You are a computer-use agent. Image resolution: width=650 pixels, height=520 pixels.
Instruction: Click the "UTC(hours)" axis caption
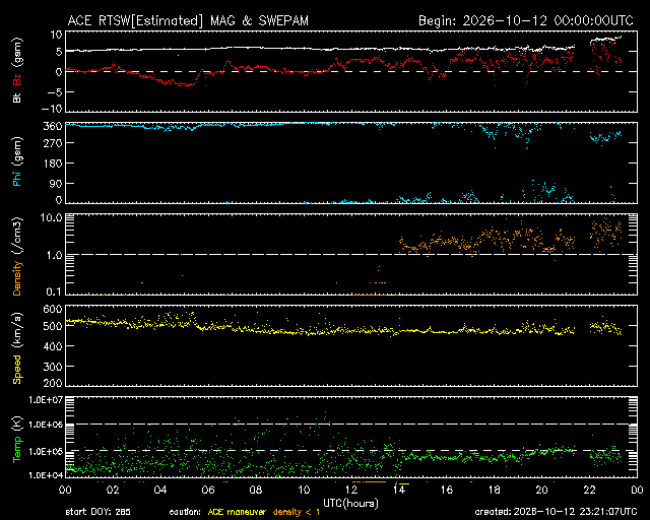pyautogui.click(x=351, y=503)
